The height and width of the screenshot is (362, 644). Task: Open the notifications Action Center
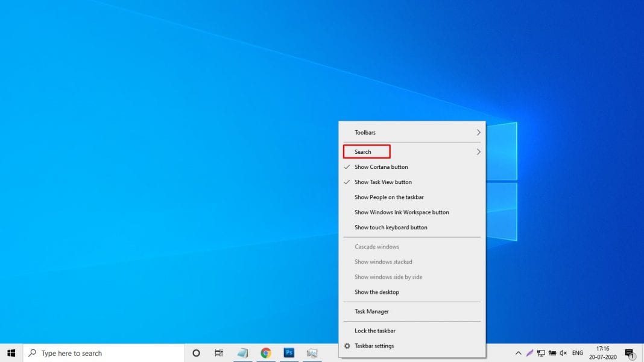(x=631, y=354)
